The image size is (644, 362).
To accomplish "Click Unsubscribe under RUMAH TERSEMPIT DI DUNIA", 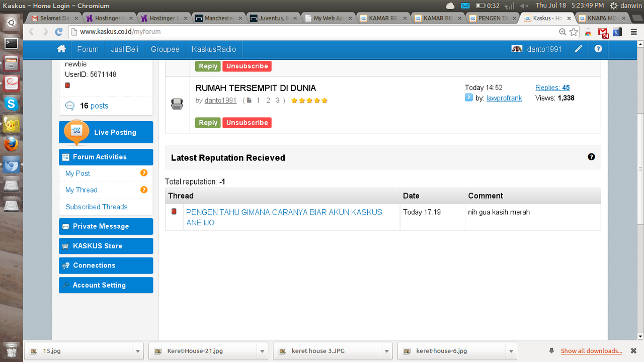I will pos(247,123).
